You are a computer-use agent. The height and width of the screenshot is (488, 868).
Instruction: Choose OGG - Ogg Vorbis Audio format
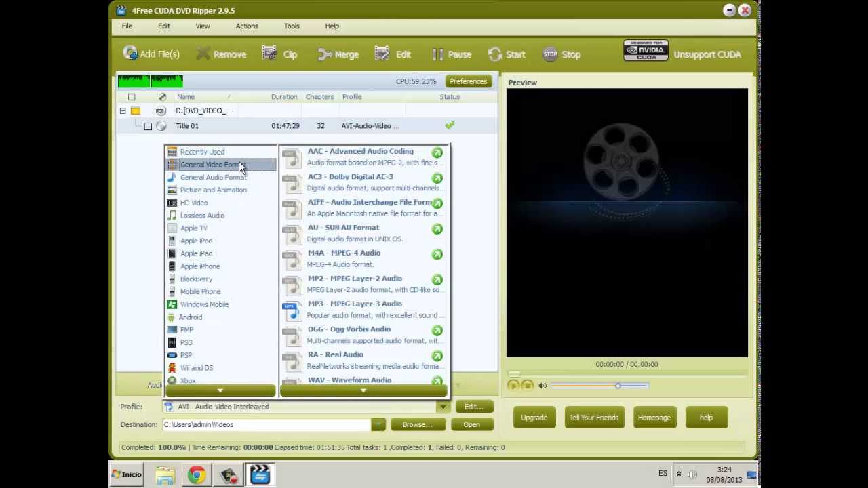click(363, 335)
